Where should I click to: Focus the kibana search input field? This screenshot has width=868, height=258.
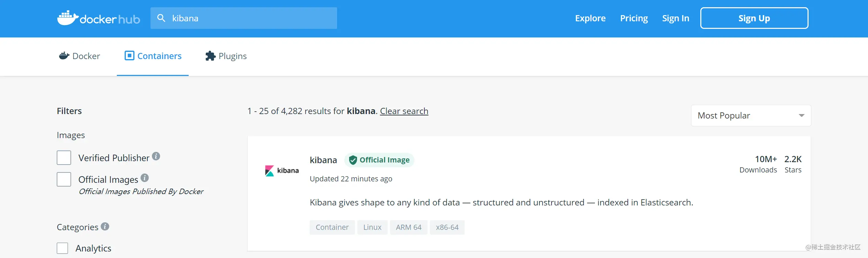244,18
